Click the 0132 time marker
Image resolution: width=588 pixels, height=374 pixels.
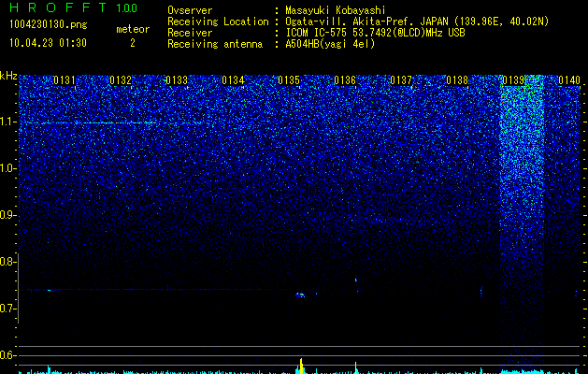point(121,80)
